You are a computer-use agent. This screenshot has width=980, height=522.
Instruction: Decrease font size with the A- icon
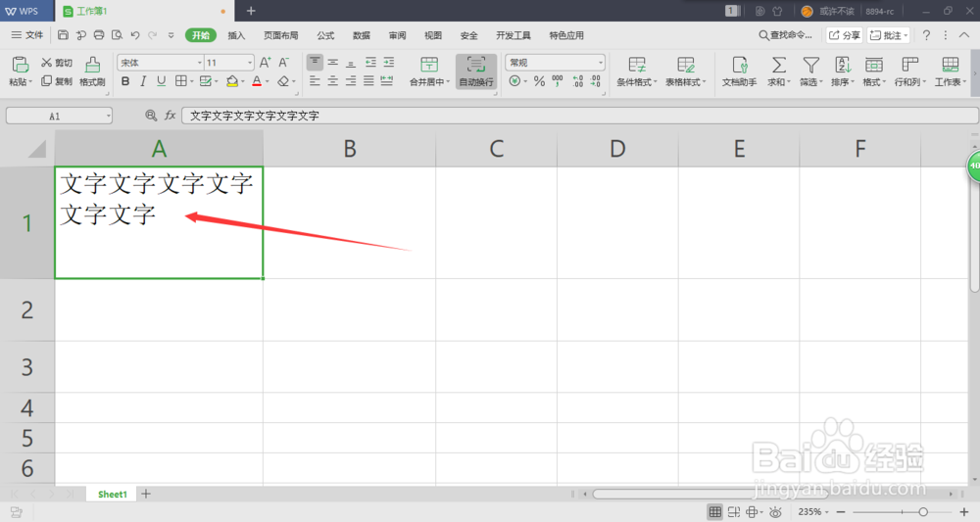[284, 63]
